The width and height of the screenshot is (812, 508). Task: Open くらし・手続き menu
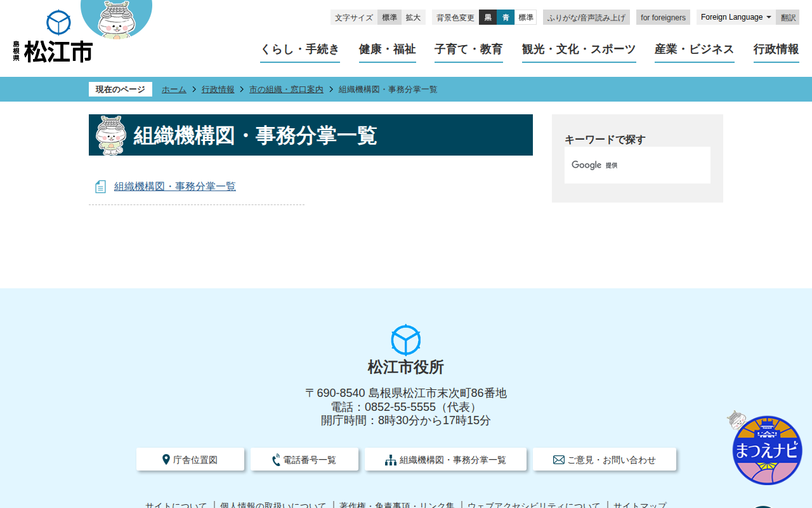click(300, 50)
